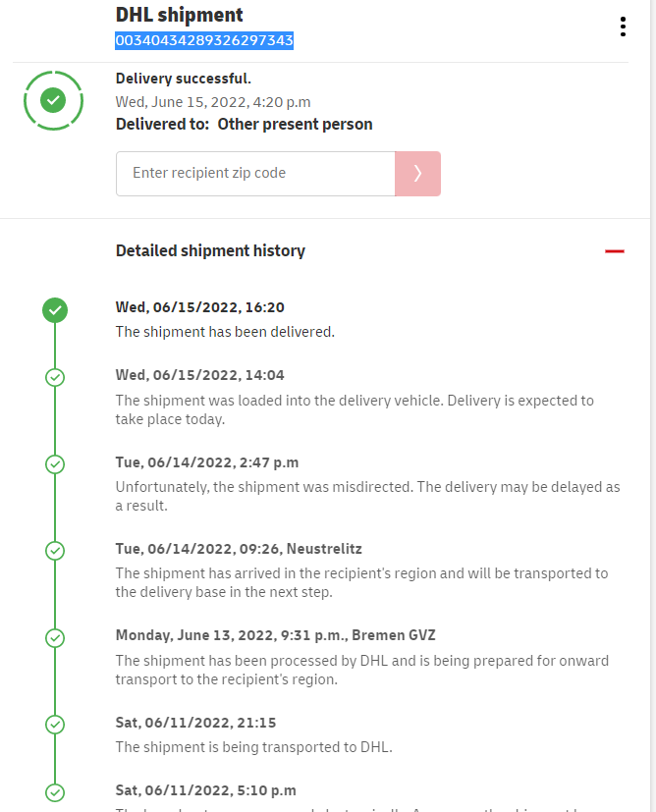Click the Detailed shipment history heading

point(210,250)
